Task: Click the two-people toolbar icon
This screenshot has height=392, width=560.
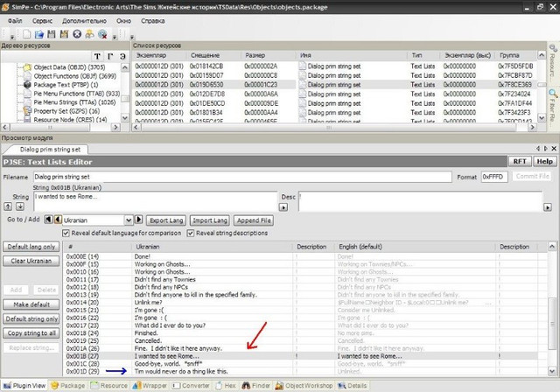Action: tap(89, 34)
